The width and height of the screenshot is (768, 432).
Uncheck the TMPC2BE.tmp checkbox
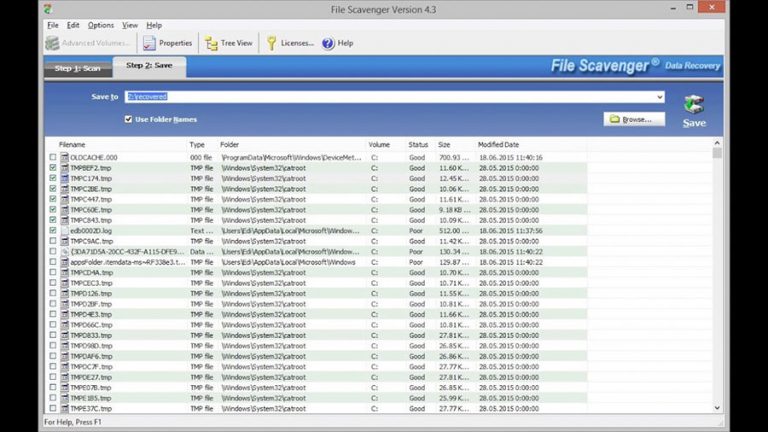(x=52, y=189)
